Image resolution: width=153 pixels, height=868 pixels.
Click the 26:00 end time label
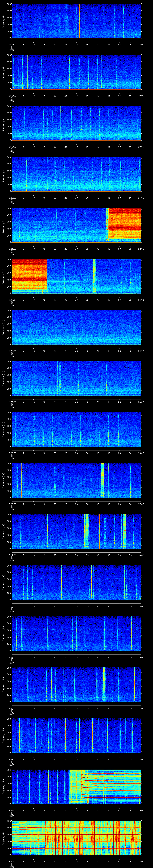point(141,453)
